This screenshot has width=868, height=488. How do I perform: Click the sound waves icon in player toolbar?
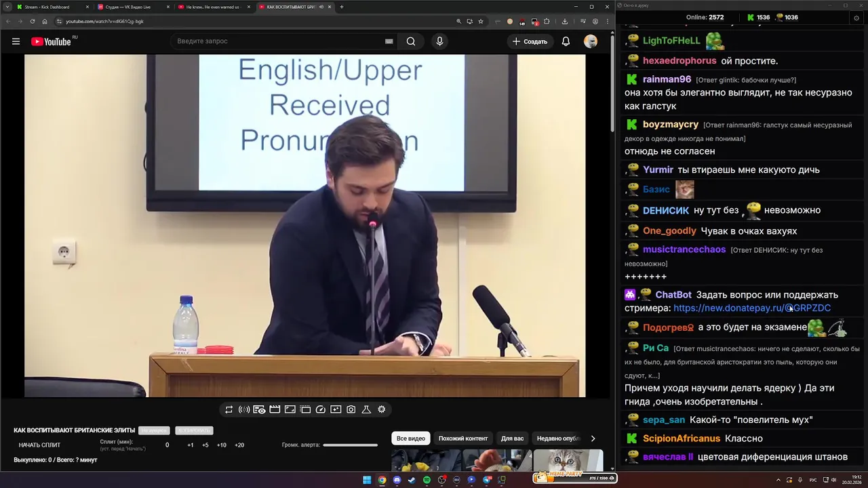coord(244,409)
